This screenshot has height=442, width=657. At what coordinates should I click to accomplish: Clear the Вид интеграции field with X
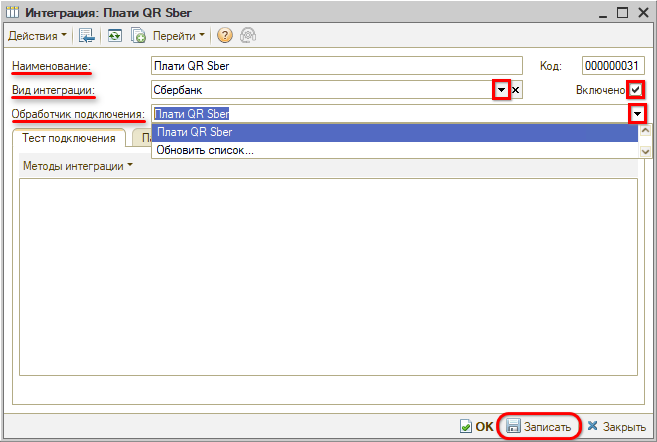pyautogui.click(x=516, y=90)
